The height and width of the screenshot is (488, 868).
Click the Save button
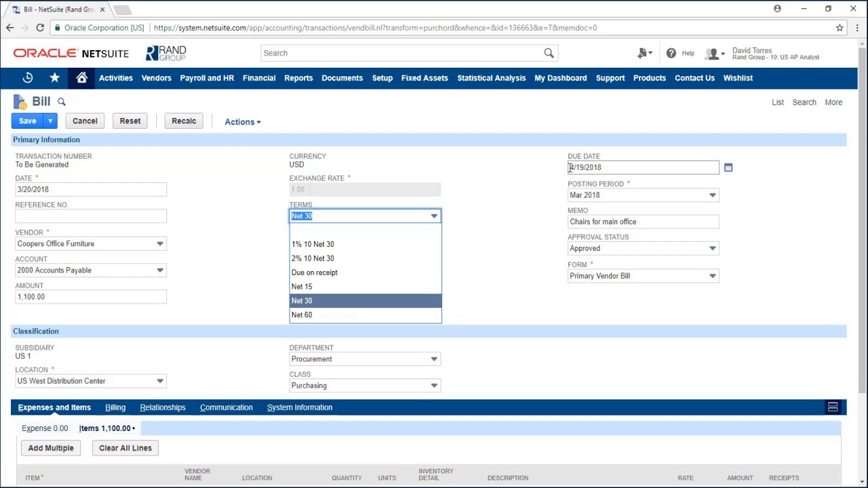(28, 121)
